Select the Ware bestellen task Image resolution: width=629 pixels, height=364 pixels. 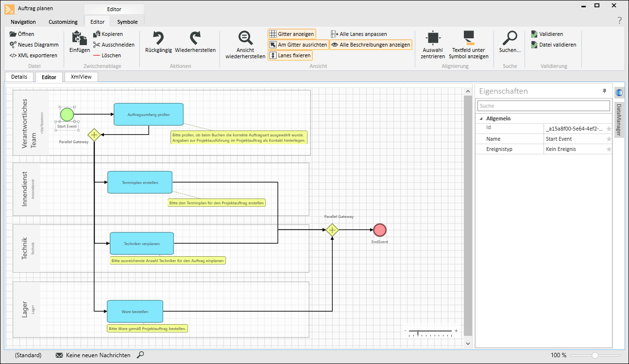pyautogui.click(x=135, y=312)
